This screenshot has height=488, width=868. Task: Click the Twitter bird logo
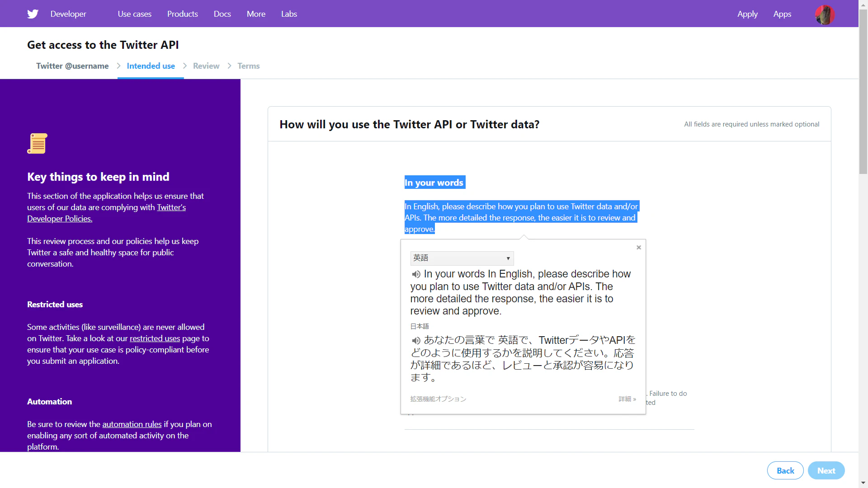click(x=33, y=14)
